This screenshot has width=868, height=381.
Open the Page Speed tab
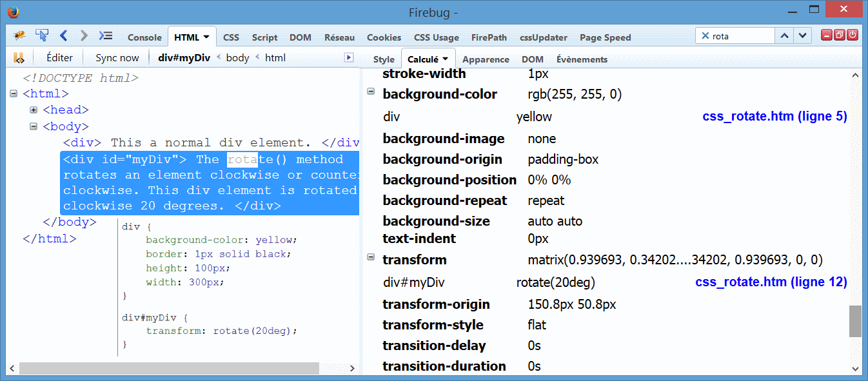(605, 37)
